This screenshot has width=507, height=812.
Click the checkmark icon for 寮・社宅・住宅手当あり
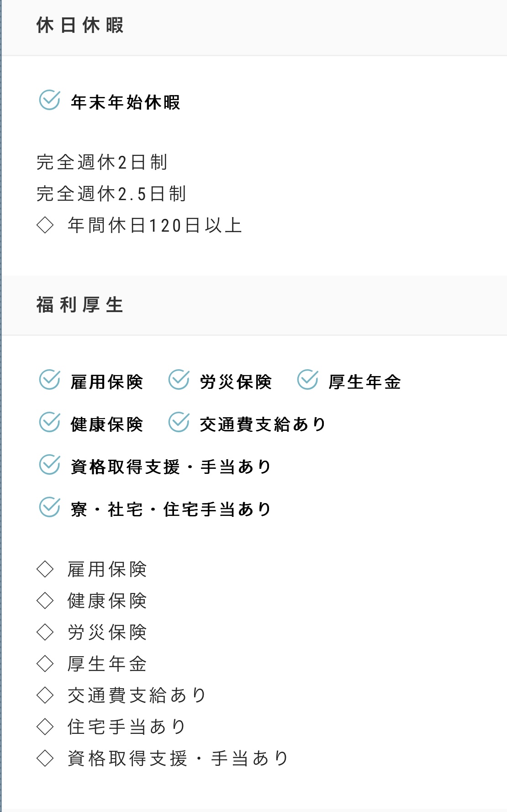pos(49,508)
